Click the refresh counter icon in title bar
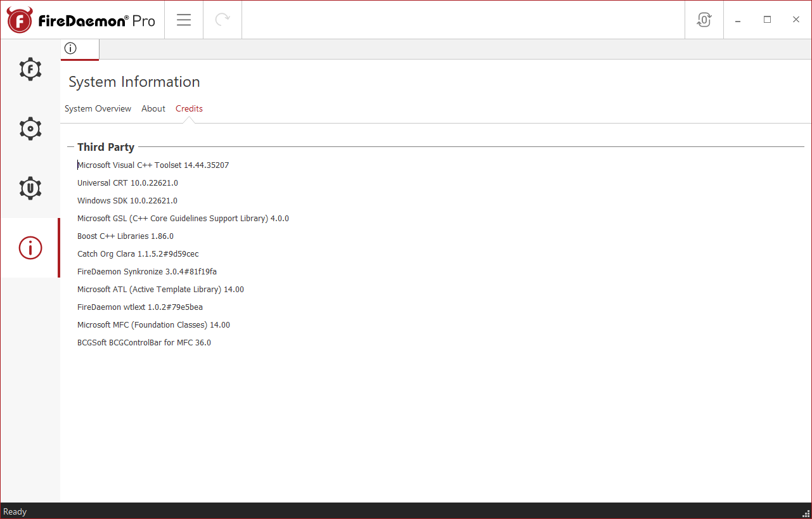Image resolution: width=812 pixels, height=519 pixels. click(704, 20)
